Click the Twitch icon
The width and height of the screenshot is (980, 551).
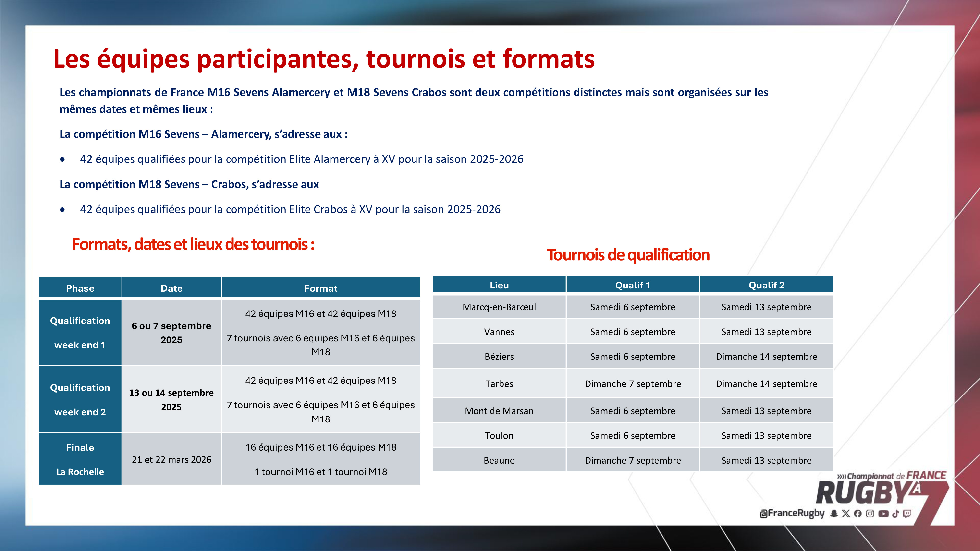pos(907,514)
